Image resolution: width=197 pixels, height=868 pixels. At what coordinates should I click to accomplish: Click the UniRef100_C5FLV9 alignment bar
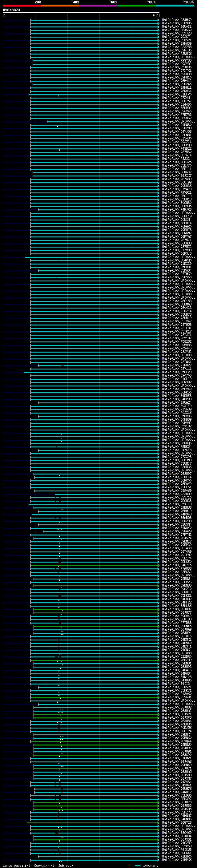pos(91,372)
